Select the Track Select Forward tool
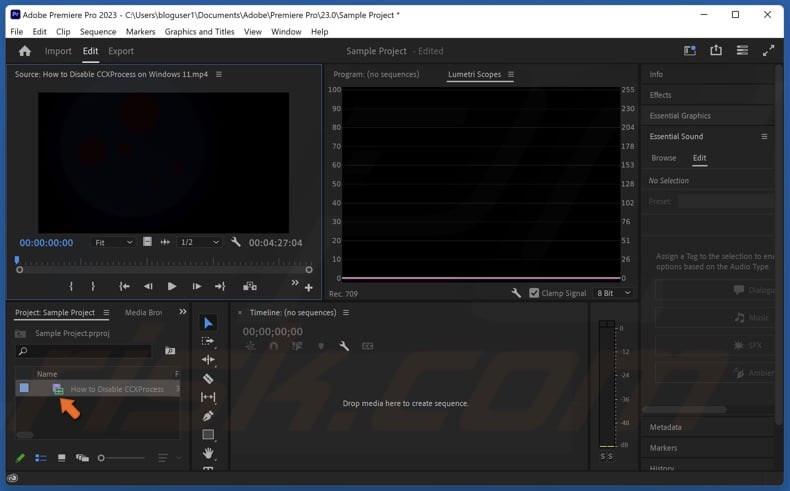790x491 pixels. [x=208, y=341]
